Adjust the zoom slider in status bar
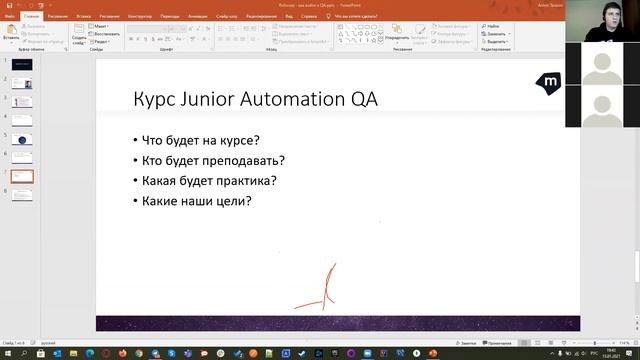Viewport: 640px width, 360px height. 594,343
